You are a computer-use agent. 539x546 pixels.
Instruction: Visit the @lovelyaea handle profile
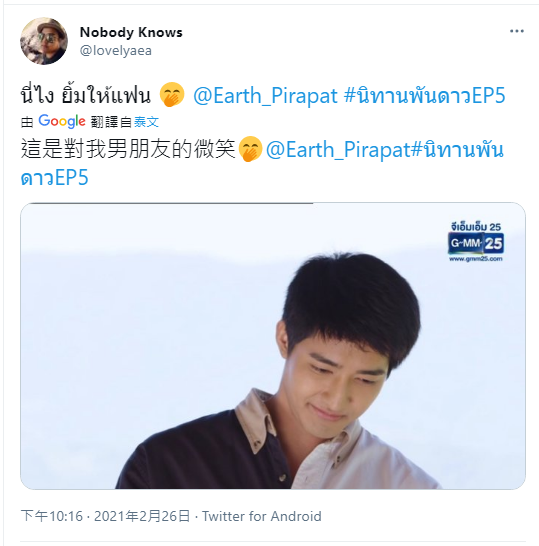pyautogui.click(x=116, y=51)
